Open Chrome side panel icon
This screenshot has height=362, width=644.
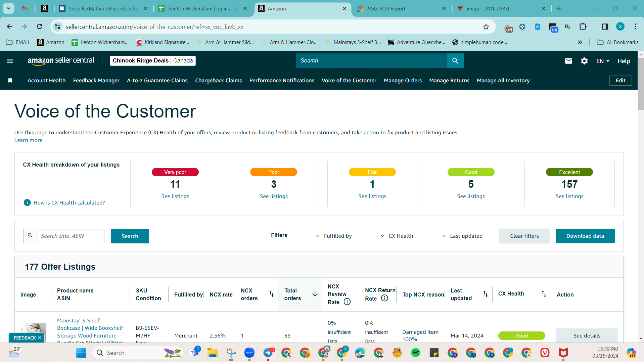[605, 27]
